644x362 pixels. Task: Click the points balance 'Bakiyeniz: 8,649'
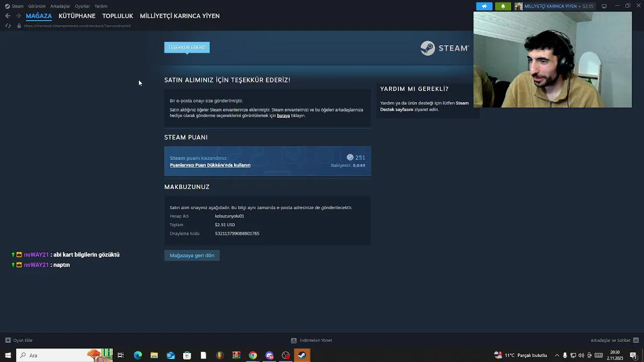tap(348, 165)
